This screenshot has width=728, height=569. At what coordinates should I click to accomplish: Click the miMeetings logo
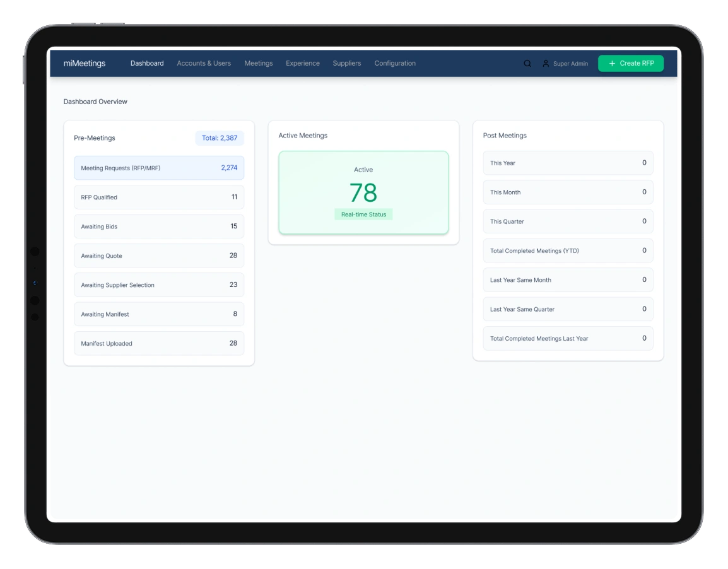tap(85, 63)
